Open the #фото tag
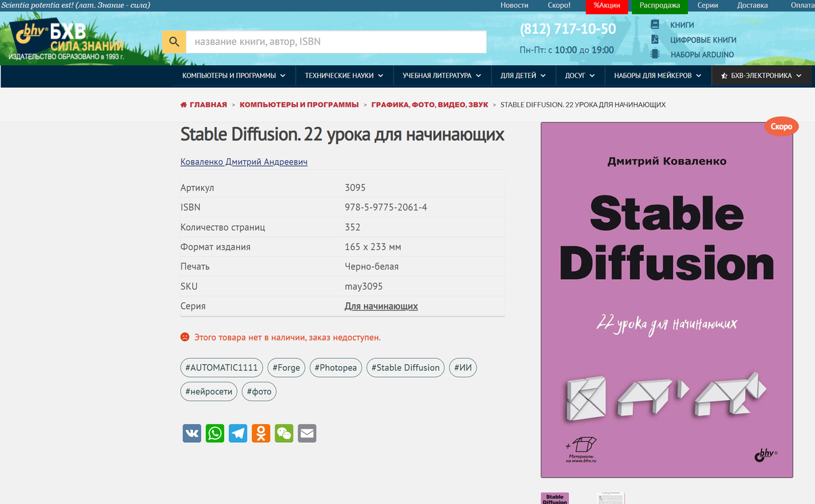815x504 pixels. [259, 391]
